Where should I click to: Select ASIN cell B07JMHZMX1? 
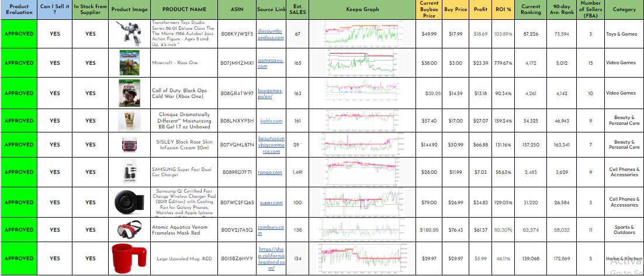coord(237,63)
